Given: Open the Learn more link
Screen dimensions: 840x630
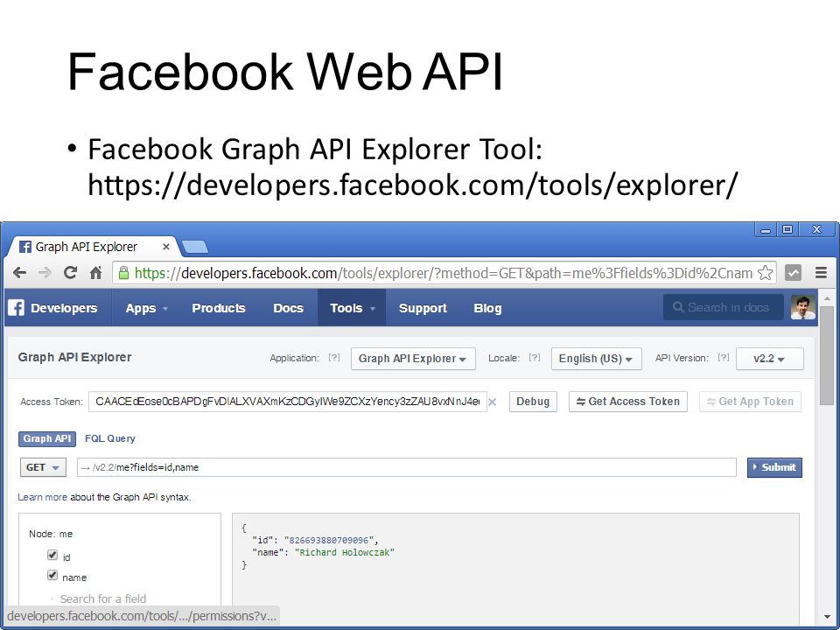Looking at the screenshot, I should coord(42,497).
